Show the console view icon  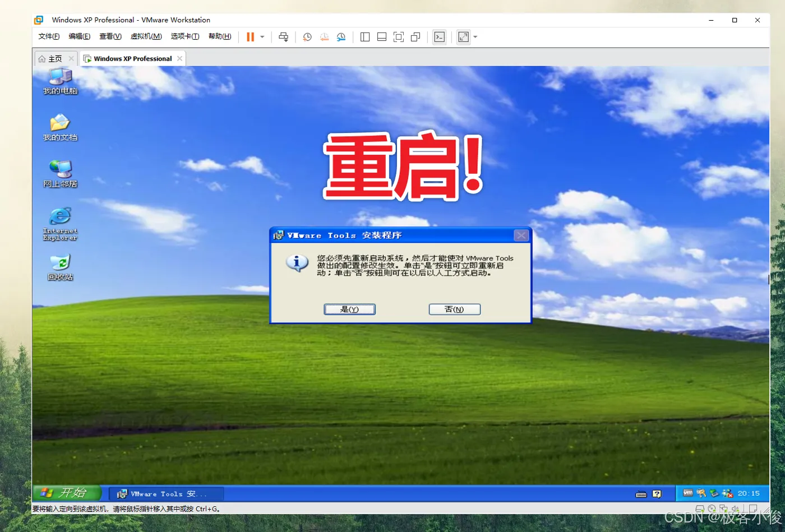point(440,37)
